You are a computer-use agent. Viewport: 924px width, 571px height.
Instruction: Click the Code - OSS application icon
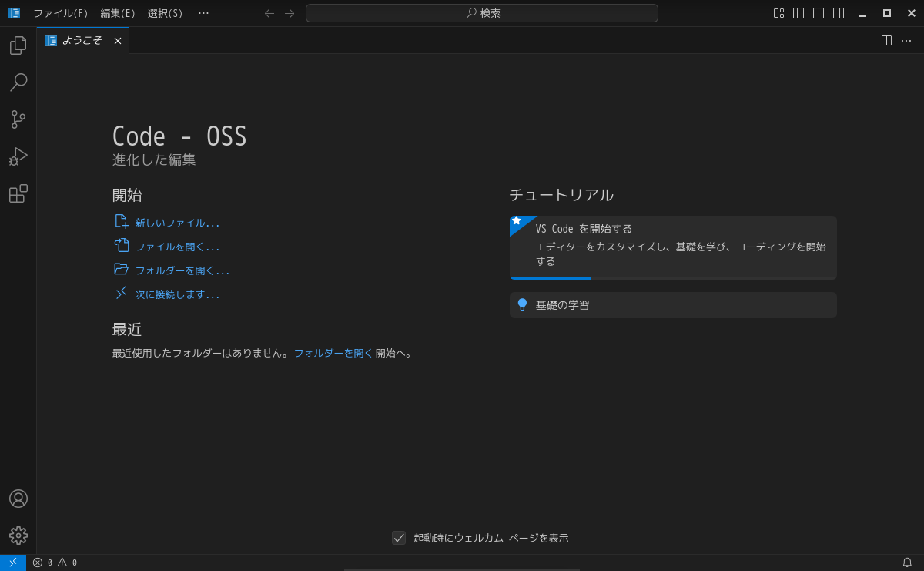coord(14,13)
